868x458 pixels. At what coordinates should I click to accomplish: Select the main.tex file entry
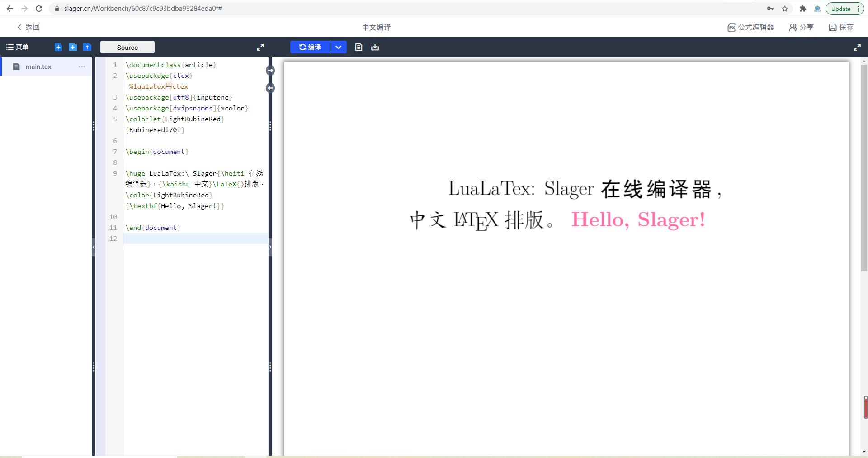(x=38, y=67)
